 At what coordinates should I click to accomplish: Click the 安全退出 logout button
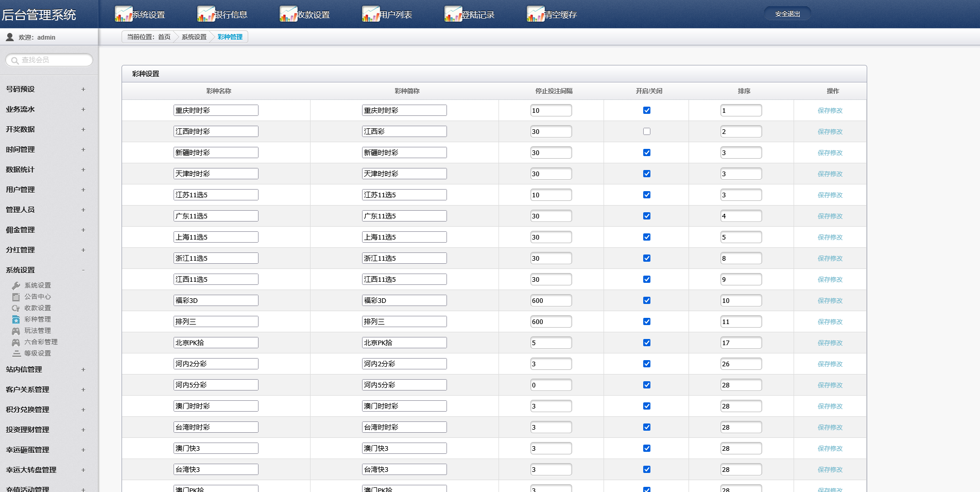[x=787, y=14]
